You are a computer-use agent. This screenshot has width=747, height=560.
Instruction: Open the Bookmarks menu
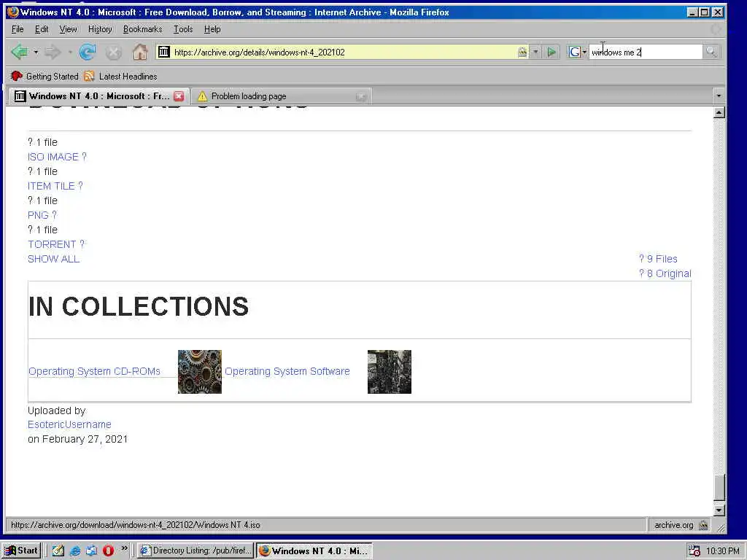142,29
